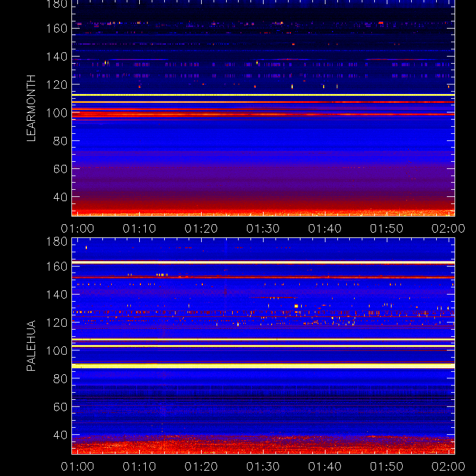476x476 pixels.
Task: Pick the 40 tick label on Palehua plot
Action: 60,435
